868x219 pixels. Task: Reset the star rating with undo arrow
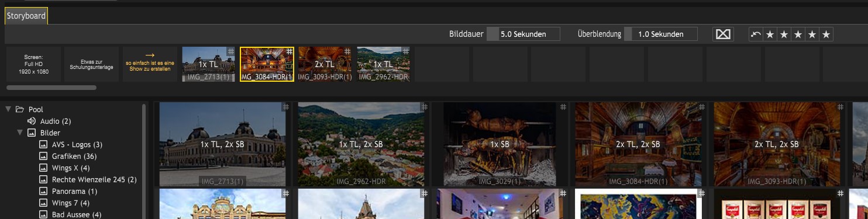coord(756,34)
